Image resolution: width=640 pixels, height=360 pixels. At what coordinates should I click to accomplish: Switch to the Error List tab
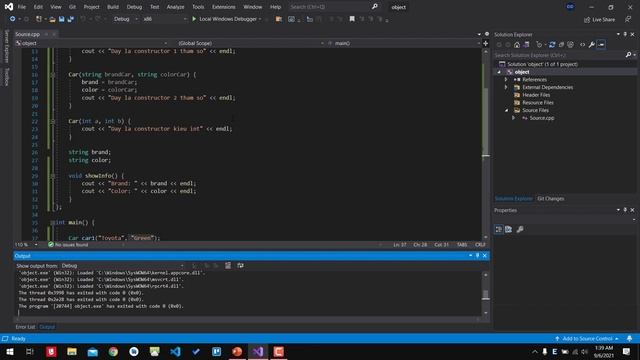click(25, 327)
